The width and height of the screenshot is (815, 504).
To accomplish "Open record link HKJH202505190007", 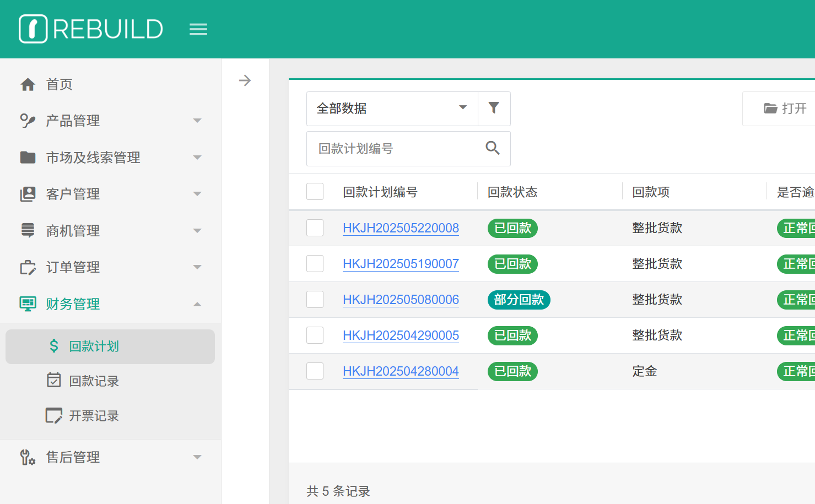I will pos(401,264).
